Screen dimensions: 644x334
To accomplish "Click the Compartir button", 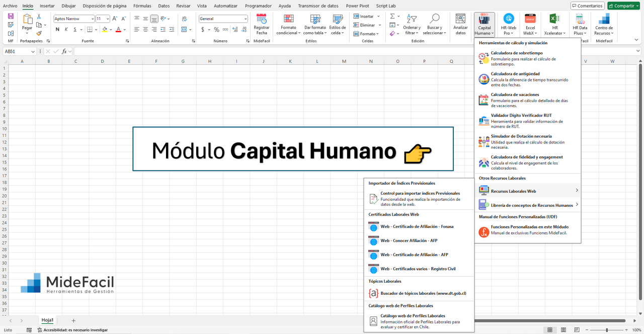I will (624, 6).
